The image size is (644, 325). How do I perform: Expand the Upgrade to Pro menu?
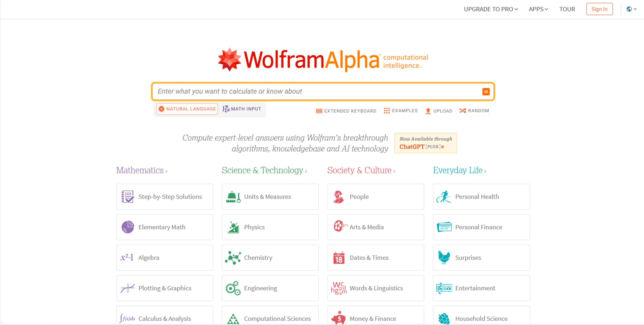491,9
